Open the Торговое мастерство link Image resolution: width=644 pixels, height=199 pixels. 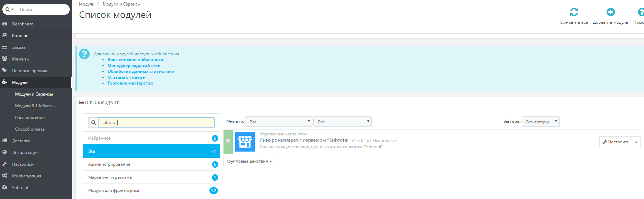[x=130, y=83]
